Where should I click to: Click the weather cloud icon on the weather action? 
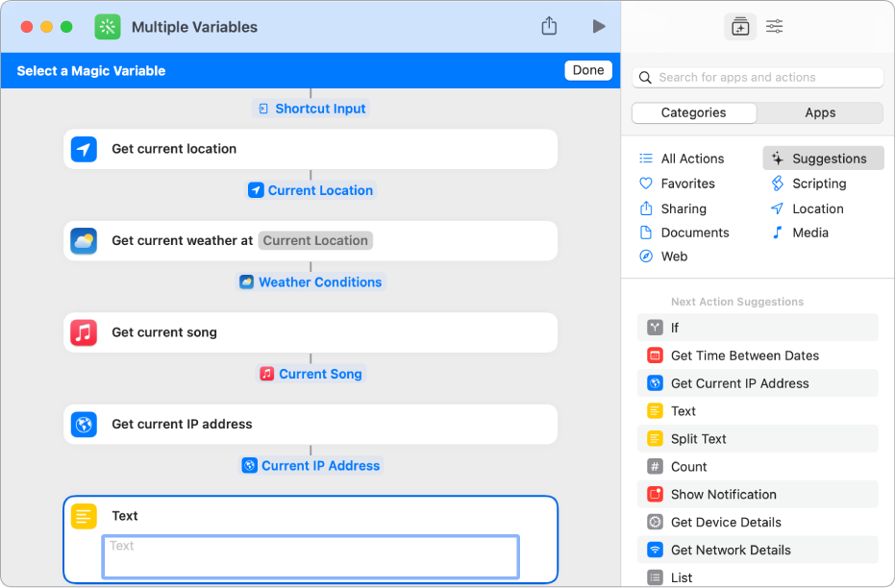tap(84, 240)
